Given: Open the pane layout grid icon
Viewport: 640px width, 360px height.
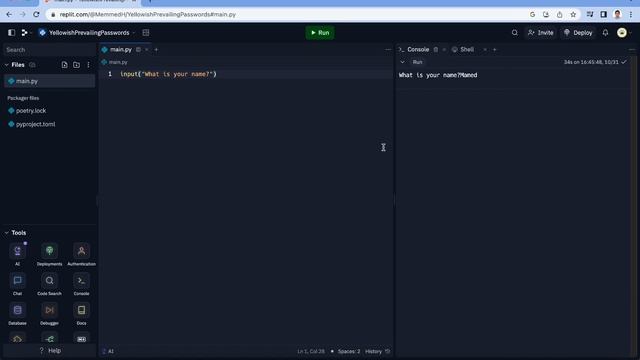Looking at the screenshot, I should (146, 33).
